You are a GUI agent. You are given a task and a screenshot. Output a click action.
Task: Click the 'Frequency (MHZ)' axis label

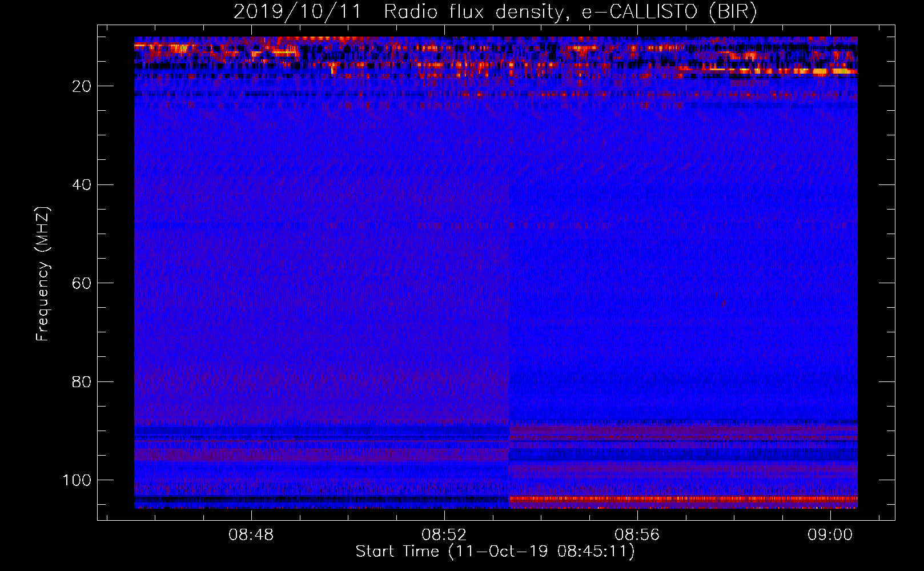43,274
